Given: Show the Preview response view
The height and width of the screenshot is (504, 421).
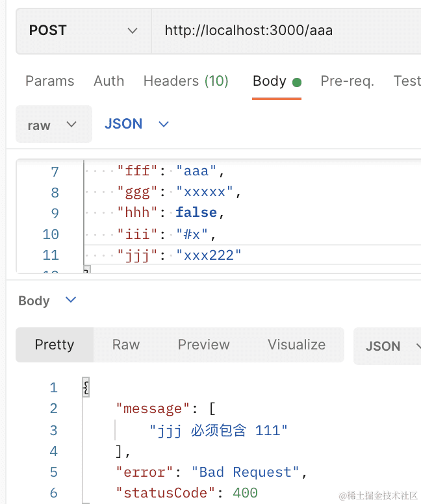Looking at the screenshot, I should 203,345.
